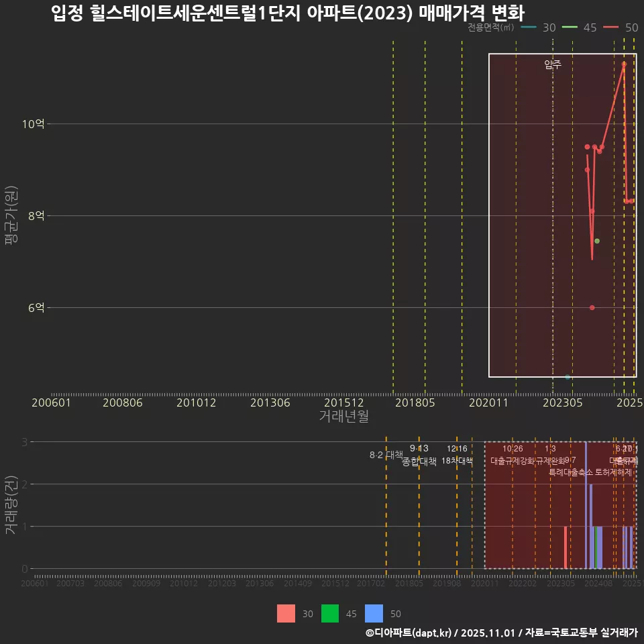Click the lone red volume bar near 202305
The image size is (644, 644).
click(x=566, y=547)
